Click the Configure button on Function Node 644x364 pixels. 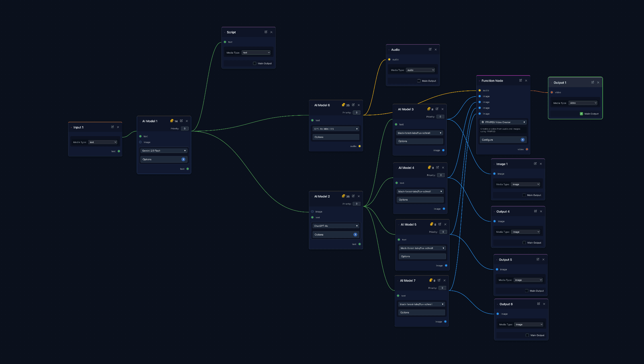(x=503, y=140)
